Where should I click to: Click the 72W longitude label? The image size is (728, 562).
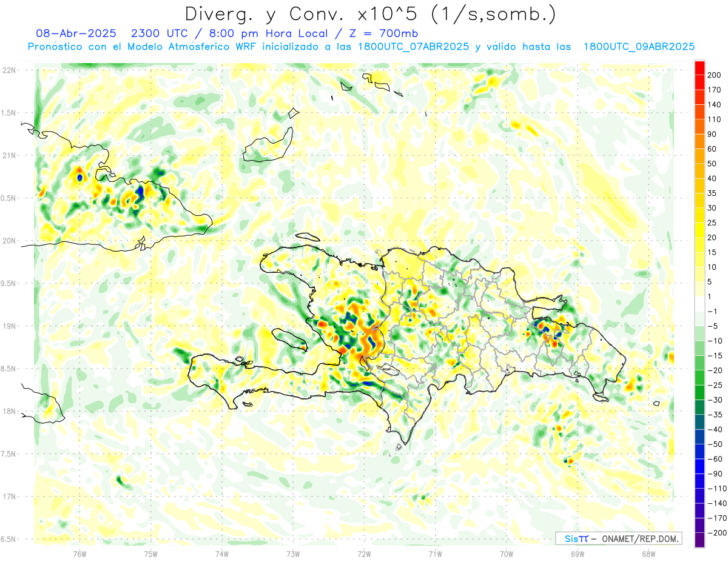pos(364,554)
